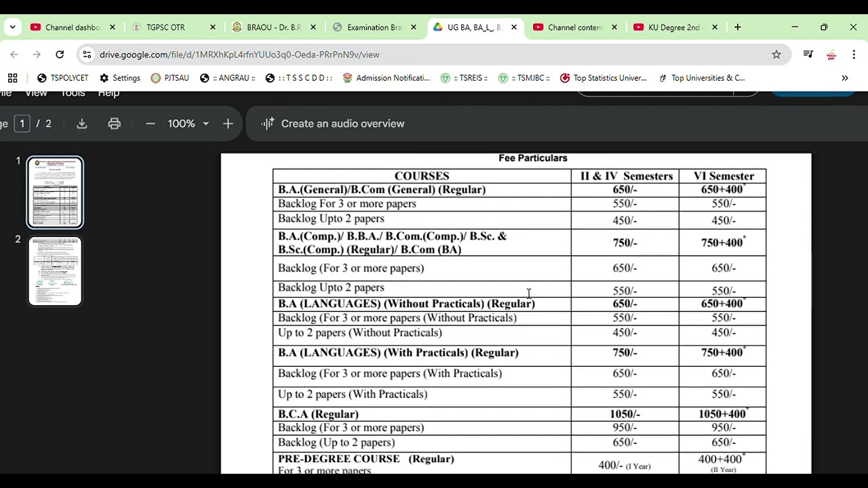Screen dimensions: 868x488
Task: Click the address bar URL
Action: coord(239,54)
